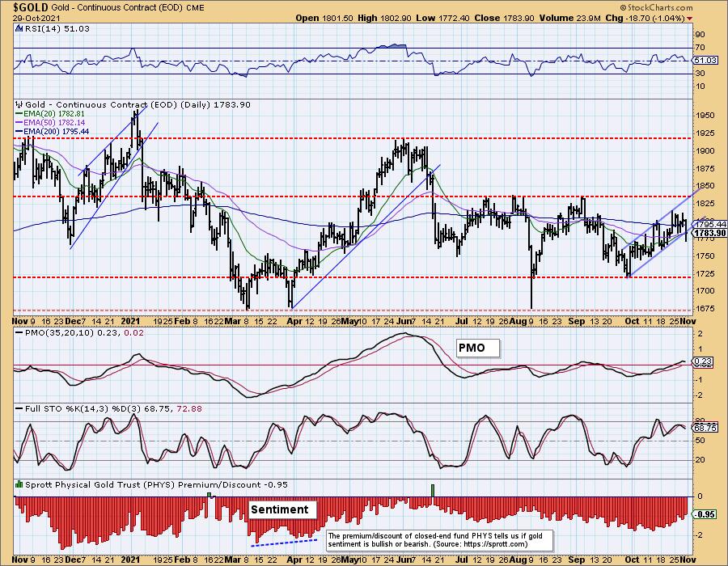Click the 1675 price axis label
The height and width of the screenshot is (566, 728).
click(705, 309)
